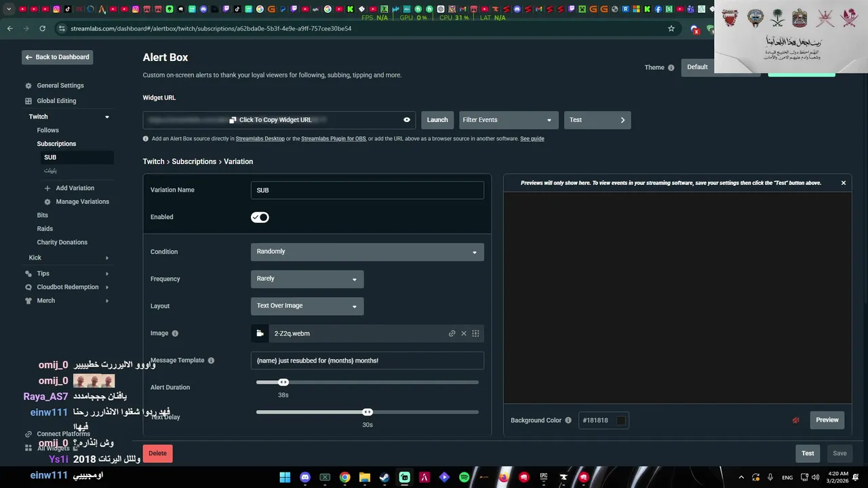Click the Global Editing grid icon
868x488 pixels.
(x=28, y=101)
